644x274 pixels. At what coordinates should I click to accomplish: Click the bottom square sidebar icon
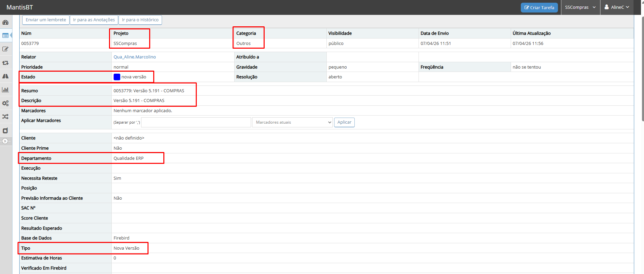[5, 130]
